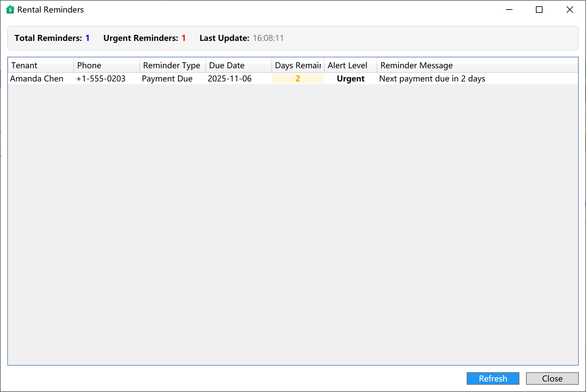This screenshot has width=586, height=392.
Task: Click the Last Update timestamp 16:08:11
Action: (268, 38)
